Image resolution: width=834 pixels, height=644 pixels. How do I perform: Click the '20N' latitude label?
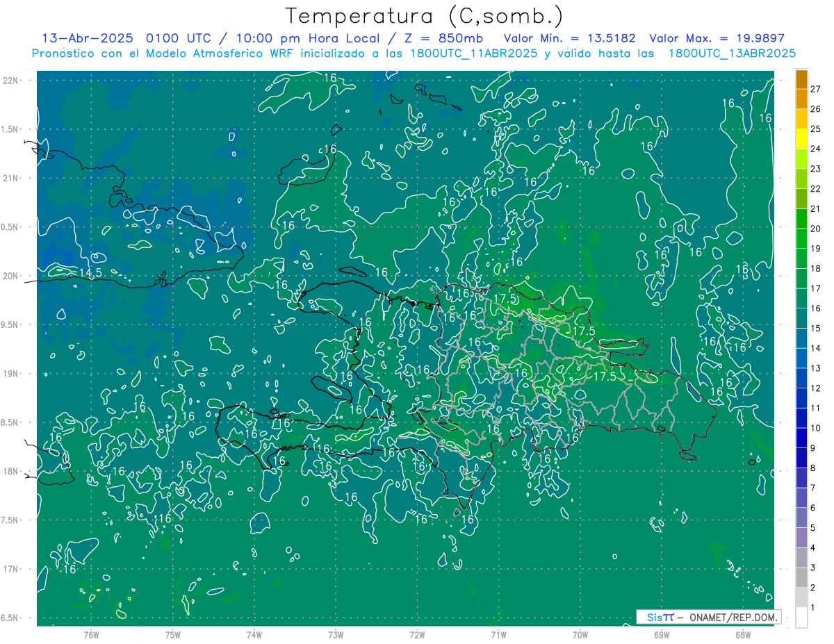[10, 276]
